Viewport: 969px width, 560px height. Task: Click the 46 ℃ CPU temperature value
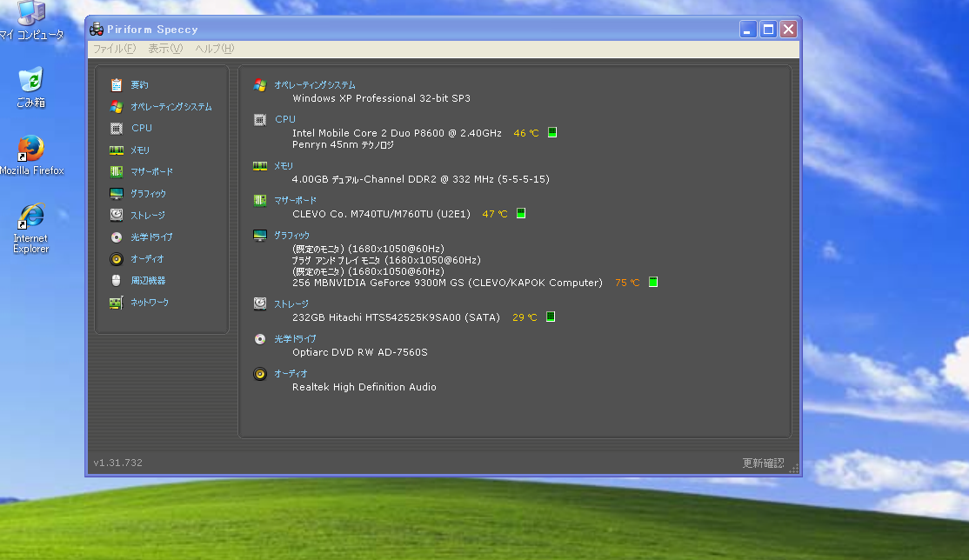tap(526, 133)
